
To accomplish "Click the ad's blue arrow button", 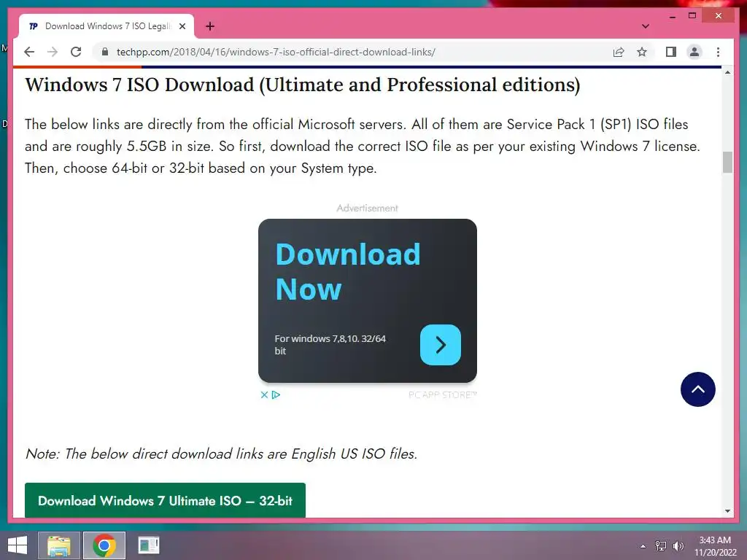I will [440, 345].
